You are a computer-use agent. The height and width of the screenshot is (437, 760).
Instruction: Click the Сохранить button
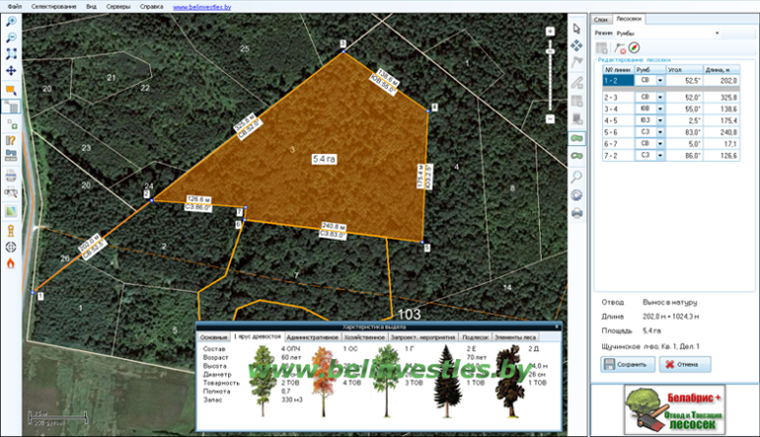click(x=627, y=364)
